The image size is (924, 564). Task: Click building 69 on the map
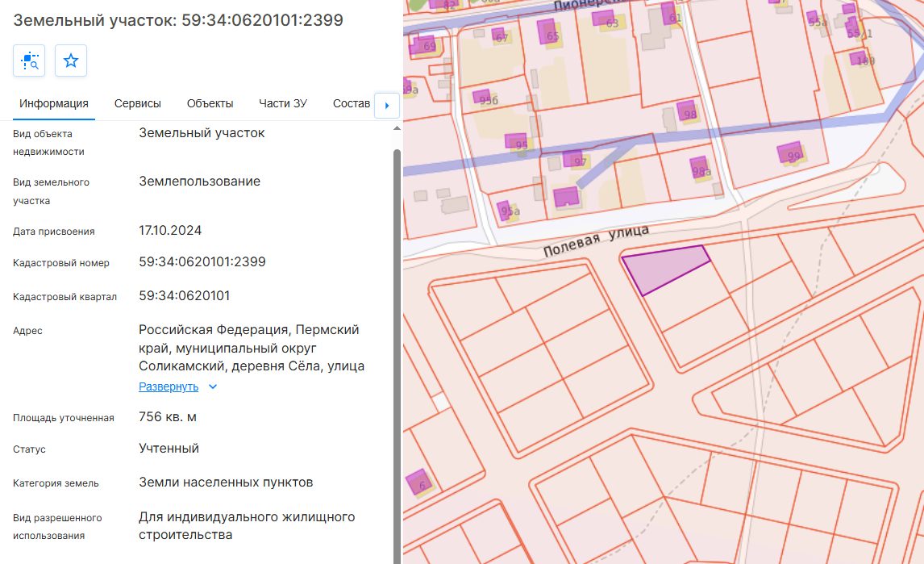tap(422, 44)
